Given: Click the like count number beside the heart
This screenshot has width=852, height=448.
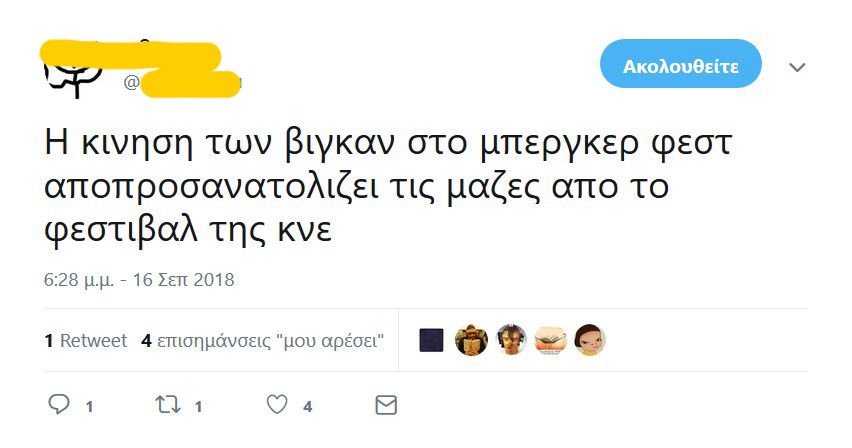Looking at the screenshot, I should click(308, 406).
